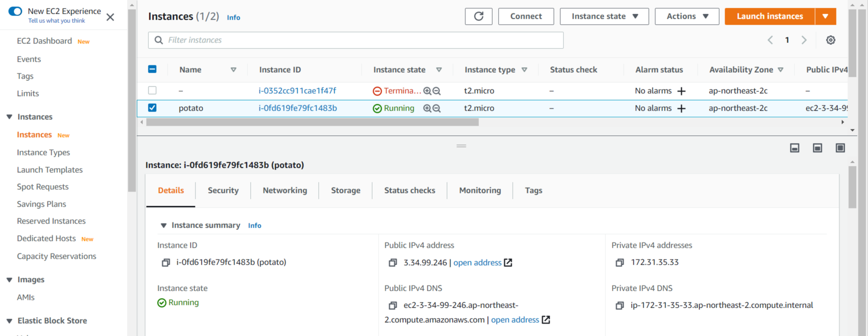Collapse Instance summary section
Screen dimensions: 868x336
tap(163, 225)
